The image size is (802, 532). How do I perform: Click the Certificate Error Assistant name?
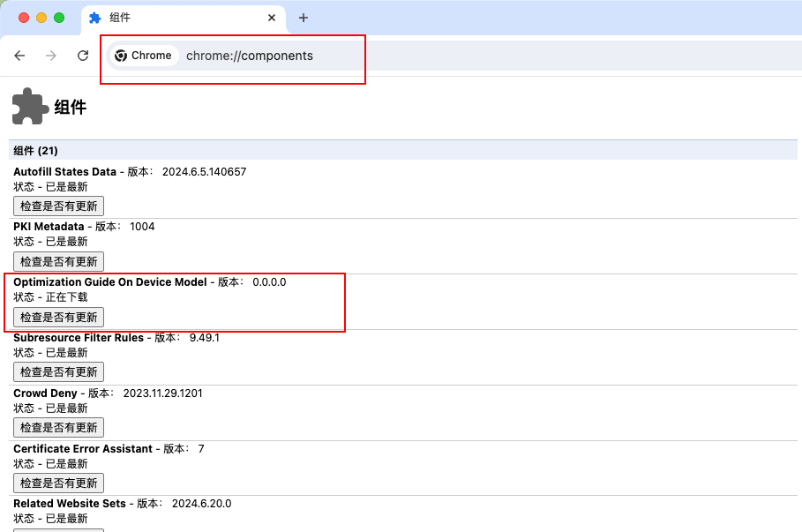pyautogui.click(x=83, y=449)
